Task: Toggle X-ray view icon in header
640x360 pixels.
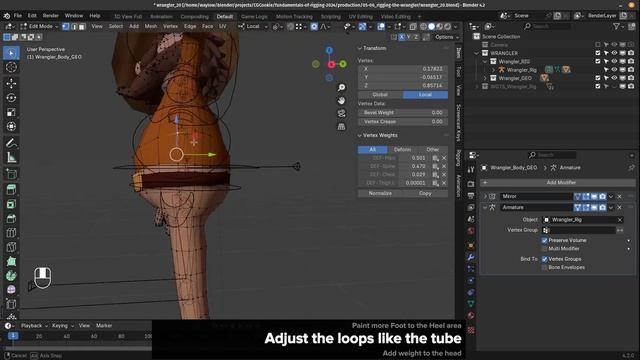Action: pyautogui.click(x=413, y=27)
